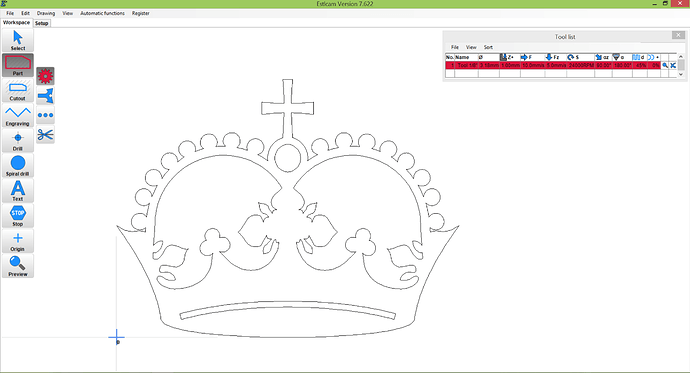The width and height of the screenshot is (690, 373).
Task: Open the Tool list Sort menu
Action: pyautogui.click(x=488, y=47)
